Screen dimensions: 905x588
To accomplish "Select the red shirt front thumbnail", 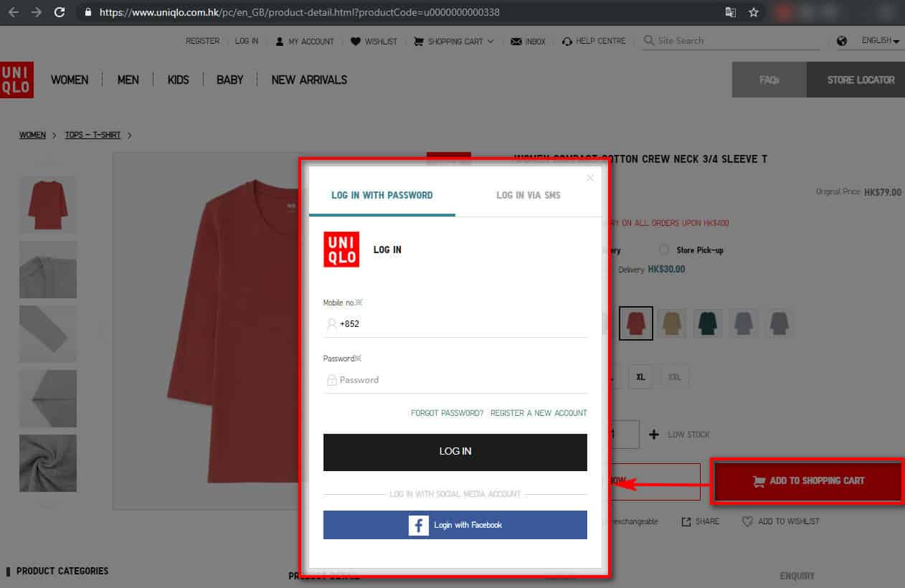I will coord(48,205).
